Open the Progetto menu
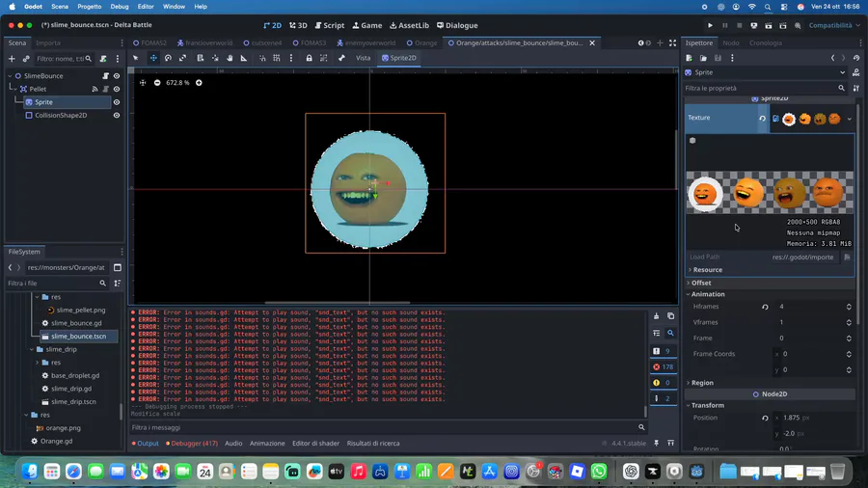The height and width of the screenshot is (488, 868). pos(89,7)
